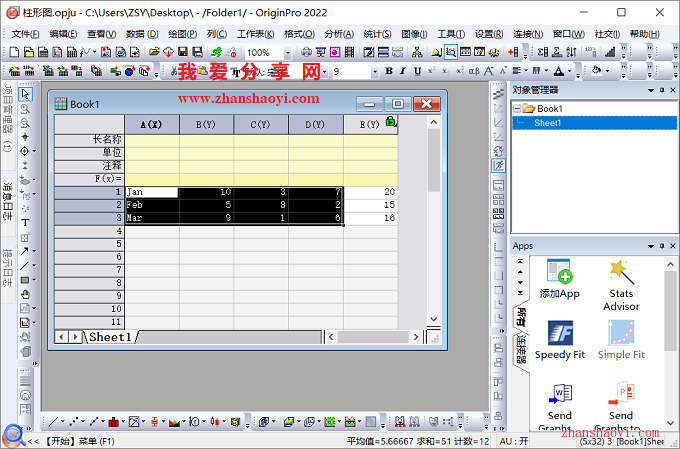680x449 pixels.
Task: Toggle Underline text formatting
Action: point(417,71)
